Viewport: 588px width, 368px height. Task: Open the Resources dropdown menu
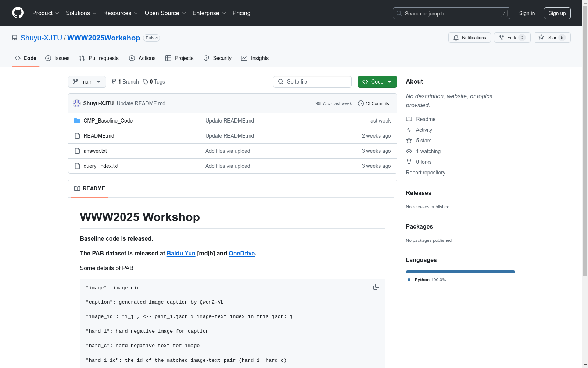(x=121, y=13)
